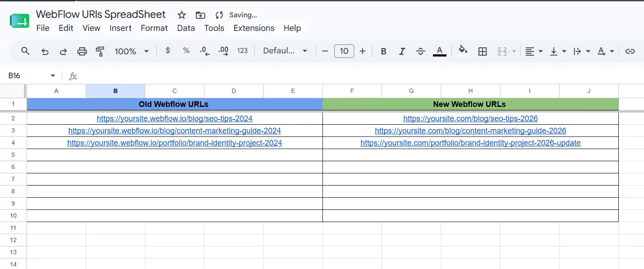
Task: Expand the Name box B16 dropdown
Action: [x=53, y=76]
